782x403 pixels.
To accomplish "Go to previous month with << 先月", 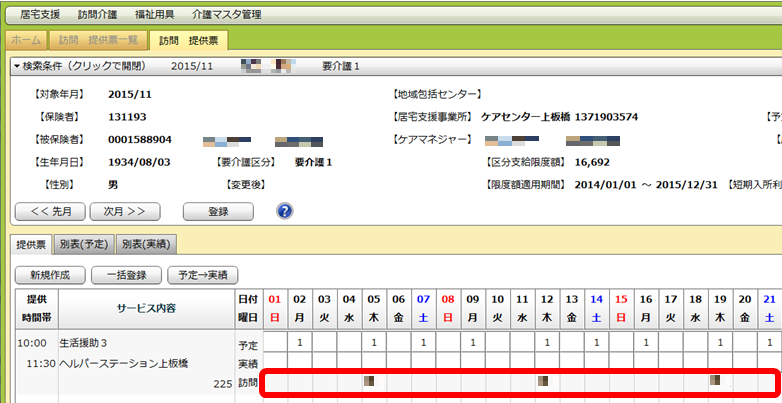I will pyautogui.click(x=48, y=211).
